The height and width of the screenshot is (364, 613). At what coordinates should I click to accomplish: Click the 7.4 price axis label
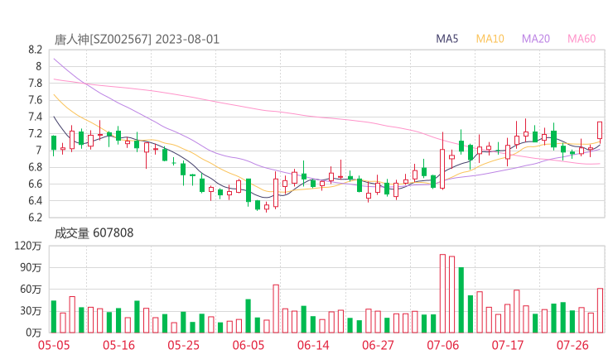click(35, 117)
